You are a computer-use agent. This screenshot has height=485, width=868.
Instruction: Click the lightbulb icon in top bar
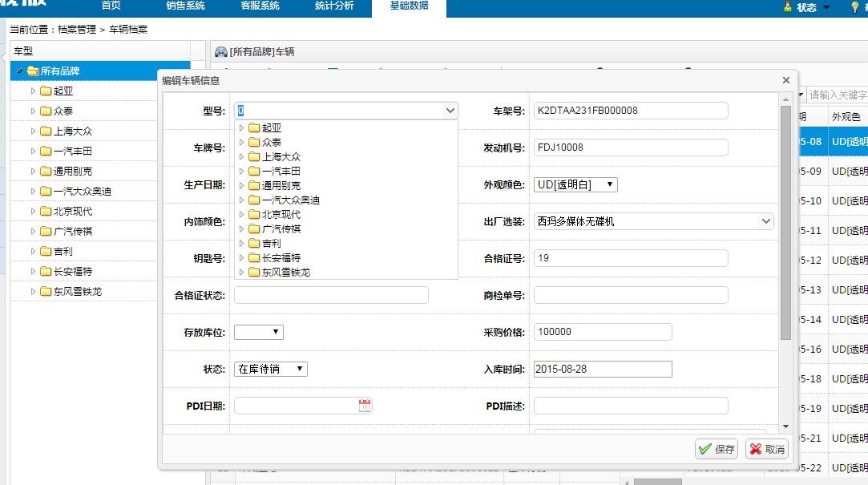pyautogui.click(x=854, y=7)
